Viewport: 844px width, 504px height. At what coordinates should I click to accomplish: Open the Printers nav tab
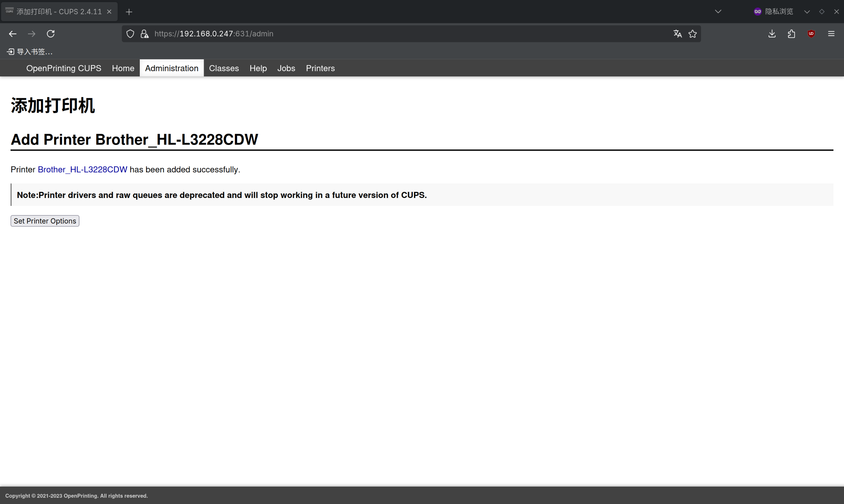coord(320,68)
